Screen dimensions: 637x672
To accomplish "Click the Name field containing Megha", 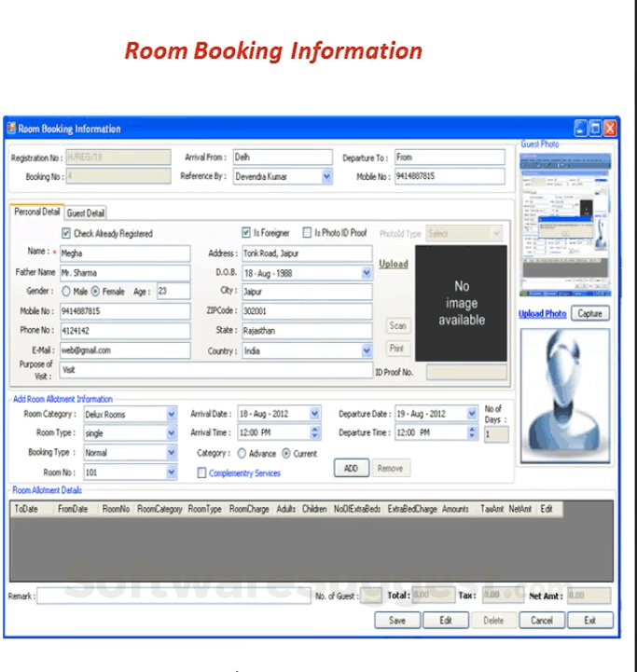I will pyautogui.click(x=125, y=254).
